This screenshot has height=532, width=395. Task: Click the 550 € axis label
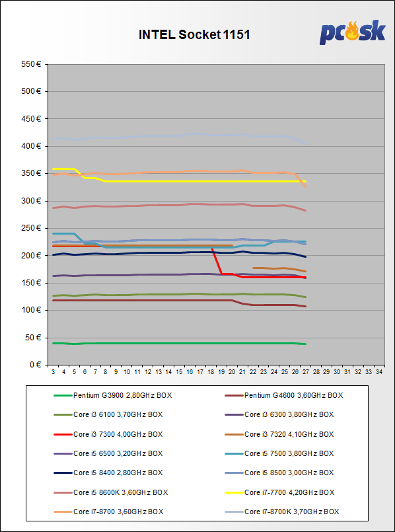point(32,64)
